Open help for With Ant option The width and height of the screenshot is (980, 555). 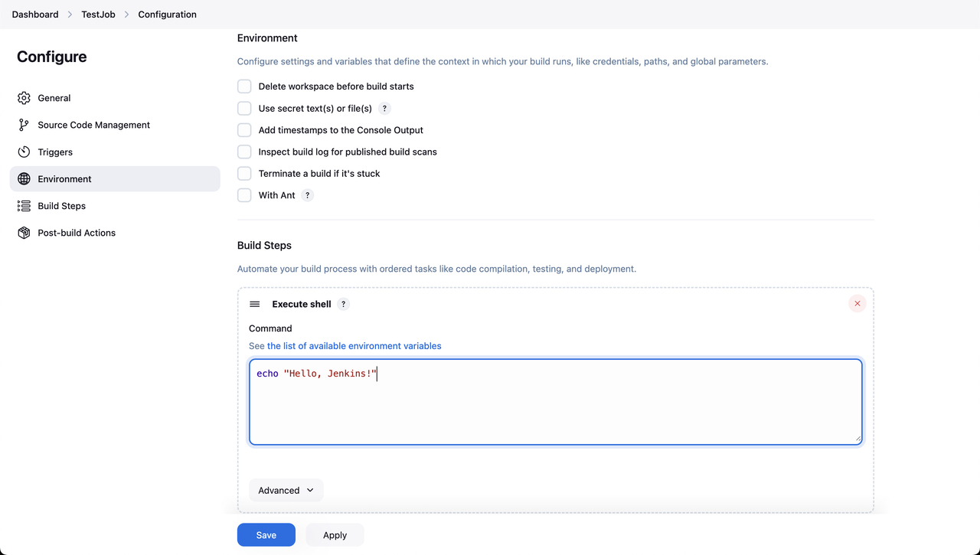tap(308, 195)
